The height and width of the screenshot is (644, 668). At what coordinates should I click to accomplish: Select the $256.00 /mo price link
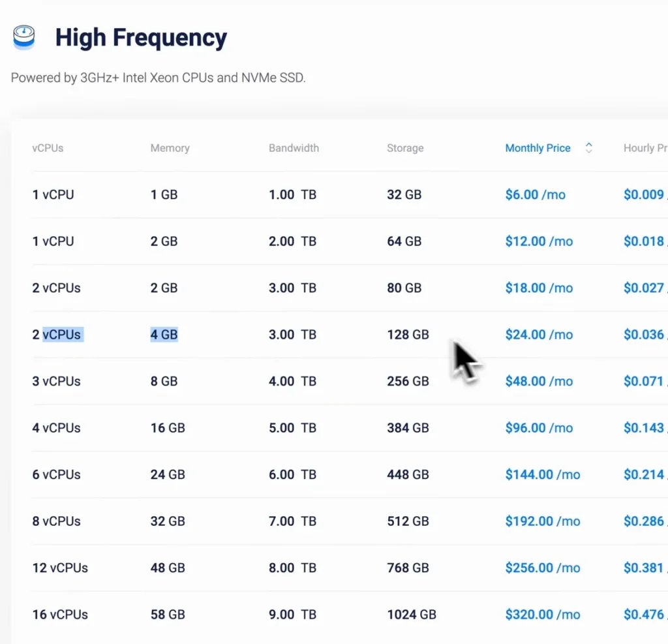click(x=543, y=568)
